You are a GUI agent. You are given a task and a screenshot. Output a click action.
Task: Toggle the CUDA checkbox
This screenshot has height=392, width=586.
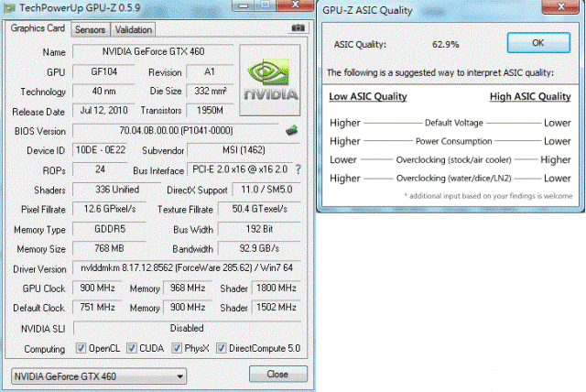[x=131, y=348]
